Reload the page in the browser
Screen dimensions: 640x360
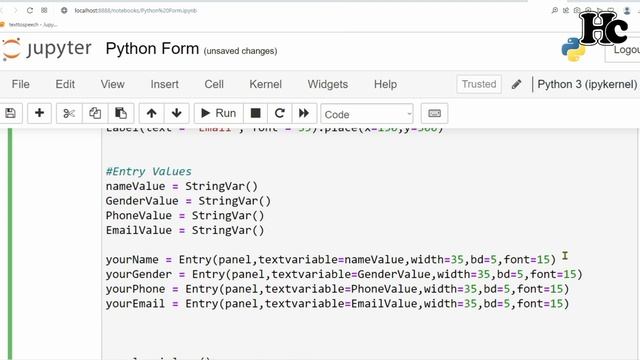coord(30,10)
